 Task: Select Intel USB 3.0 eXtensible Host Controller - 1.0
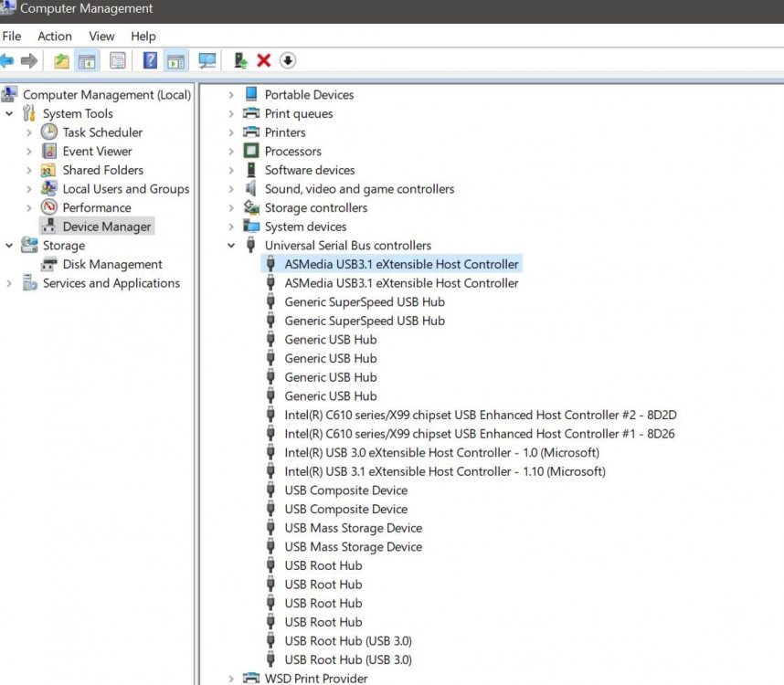tap(441, 453)
